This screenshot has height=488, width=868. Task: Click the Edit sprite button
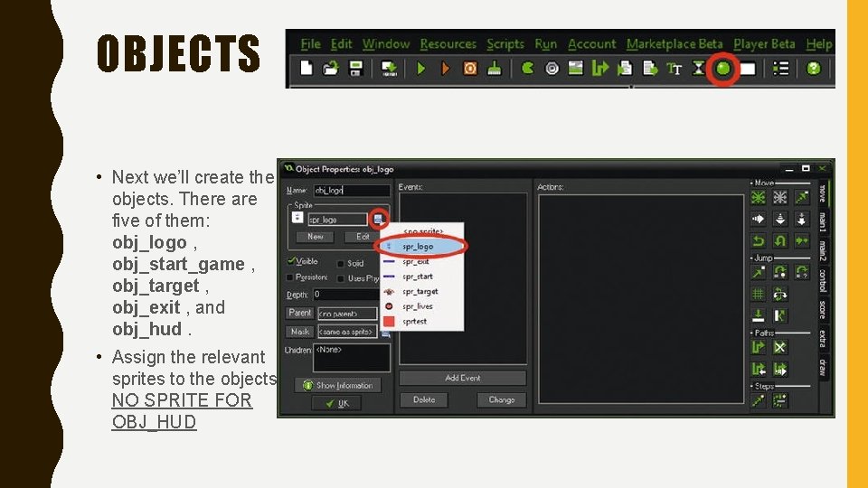tap(362, 237)
